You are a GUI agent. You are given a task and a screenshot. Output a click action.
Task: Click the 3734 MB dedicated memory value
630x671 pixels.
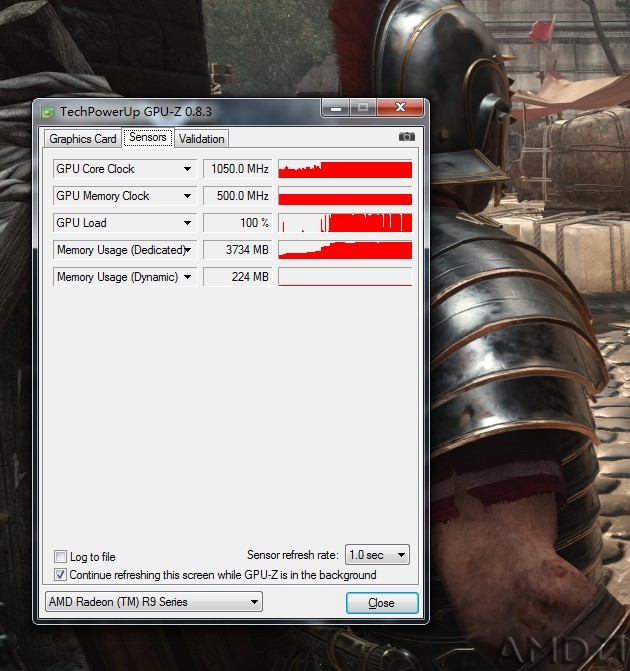(238, 249)
